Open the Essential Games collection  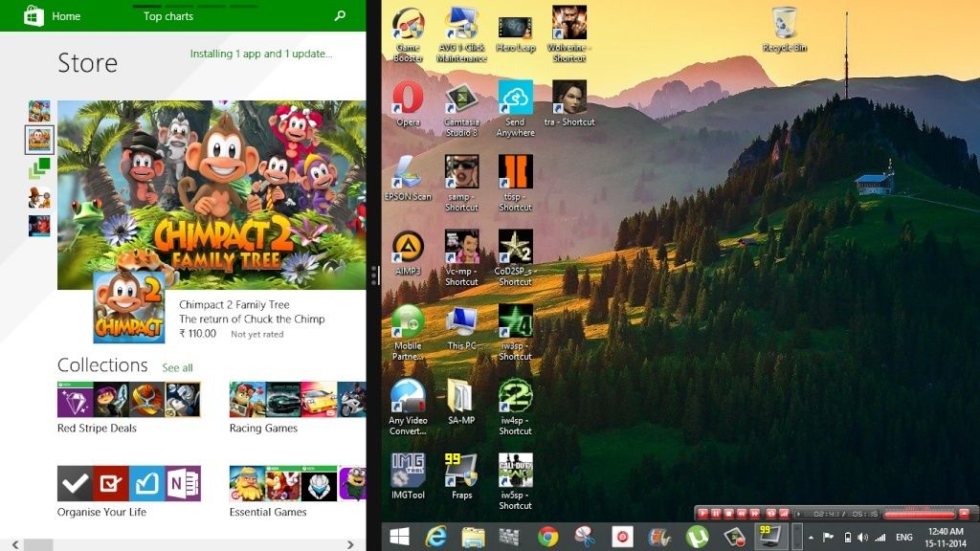point(298,492)
